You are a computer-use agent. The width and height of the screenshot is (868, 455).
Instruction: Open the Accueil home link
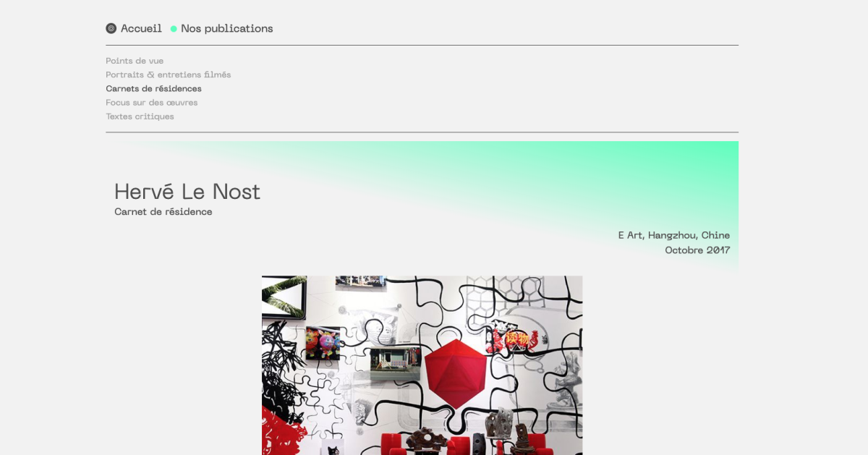point(141,29)
